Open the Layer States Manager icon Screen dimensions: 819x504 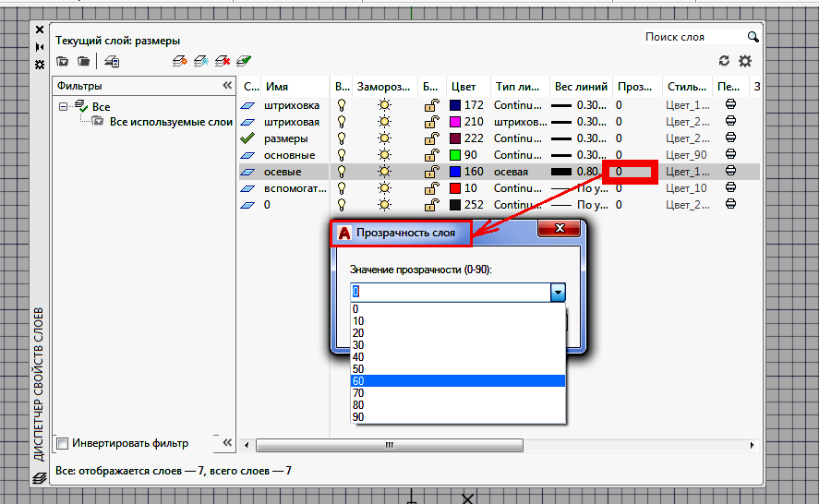click(x=112, y=62)
